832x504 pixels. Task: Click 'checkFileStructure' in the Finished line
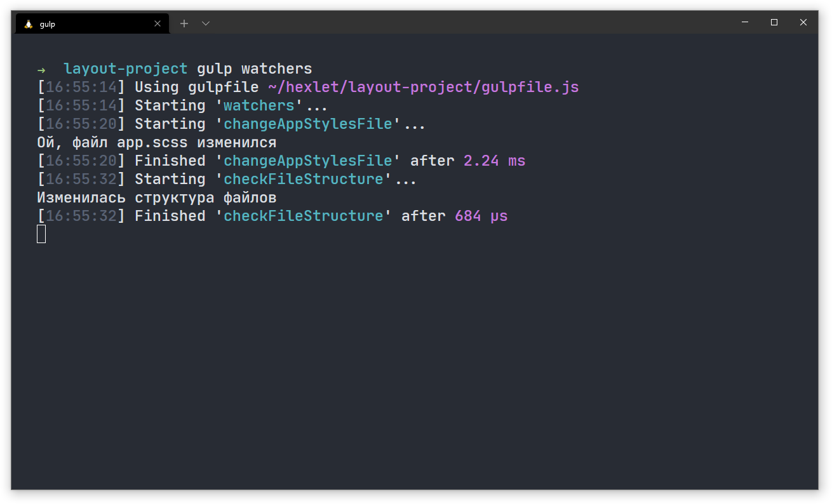point(304,216)
